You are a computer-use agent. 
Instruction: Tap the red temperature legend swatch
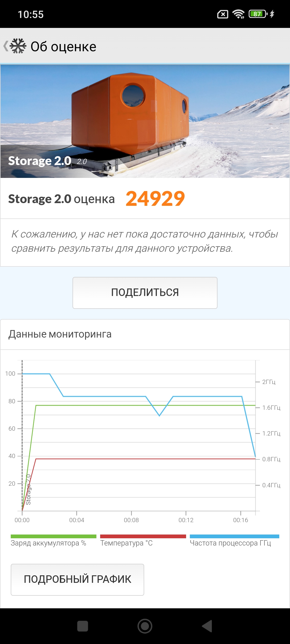(x=143, y=536)
